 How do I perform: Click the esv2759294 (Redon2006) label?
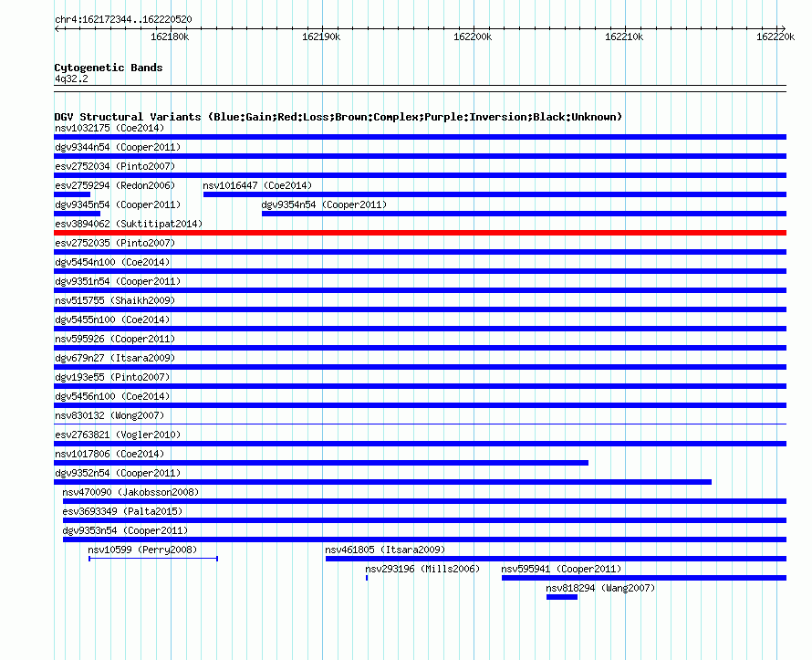115,185
